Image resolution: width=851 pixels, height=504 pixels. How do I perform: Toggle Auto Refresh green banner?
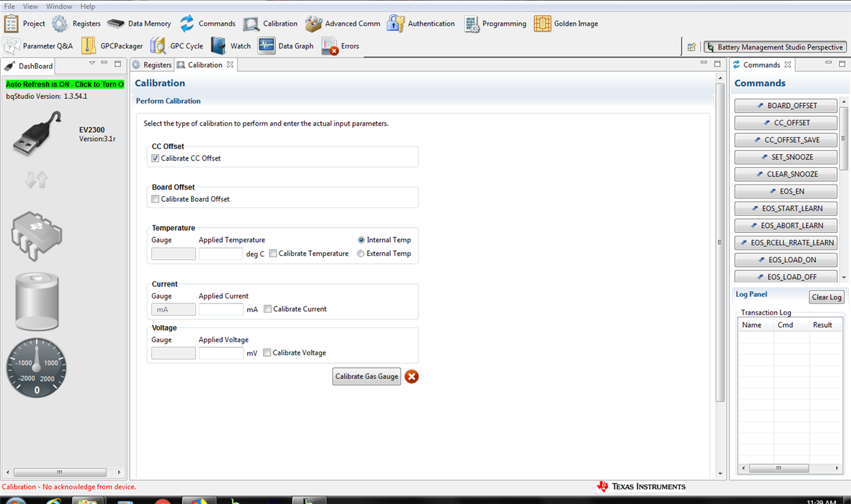pos(64,84)
